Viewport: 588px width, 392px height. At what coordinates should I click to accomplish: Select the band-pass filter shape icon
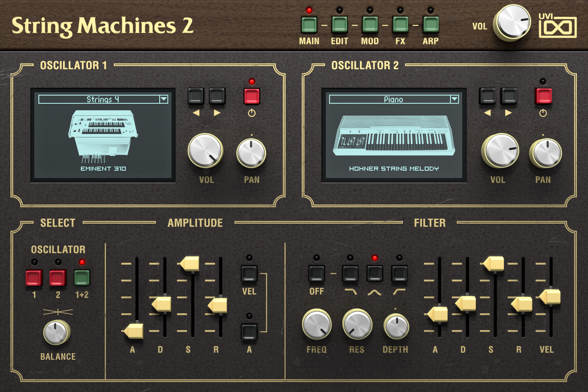tap(374, 274)
